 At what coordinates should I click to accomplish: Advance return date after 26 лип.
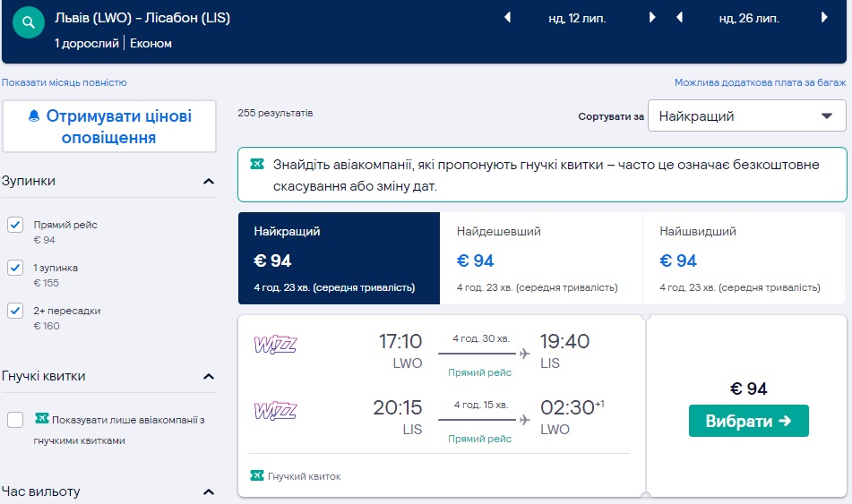pos(824,18)
